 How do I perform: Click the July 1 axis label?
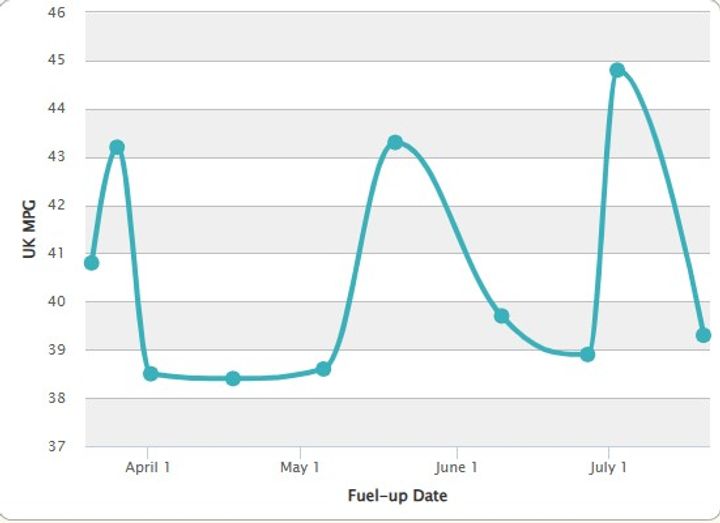click(x=608, y=467)
